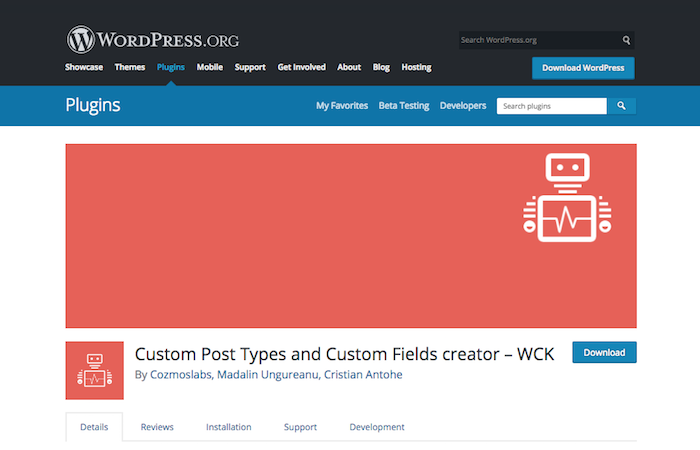
Task: Open the Developers link
Action: (463, 106)
